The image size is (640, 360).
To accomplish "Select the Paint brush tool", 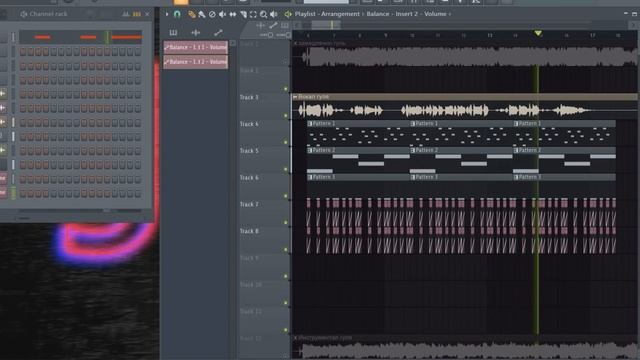I will pos(202,15).
